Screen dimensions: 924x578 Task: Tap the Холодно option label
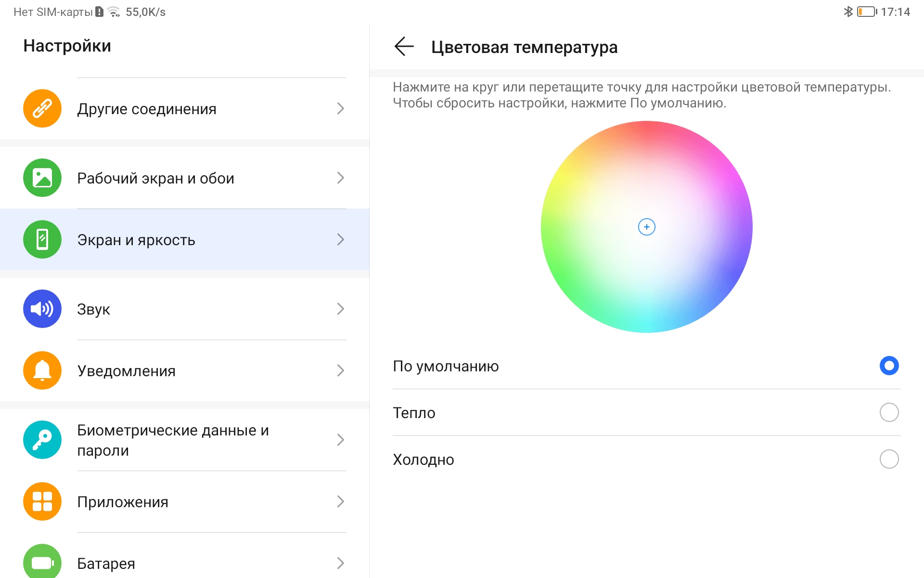pyautogui.click(x=423, y=460)
